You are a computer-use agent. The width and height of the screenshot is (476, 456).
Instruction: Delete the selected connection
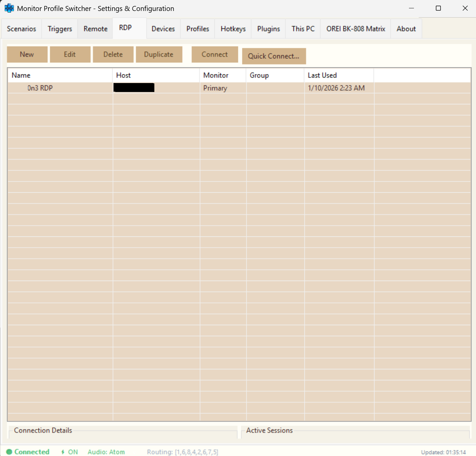(113, 54)
